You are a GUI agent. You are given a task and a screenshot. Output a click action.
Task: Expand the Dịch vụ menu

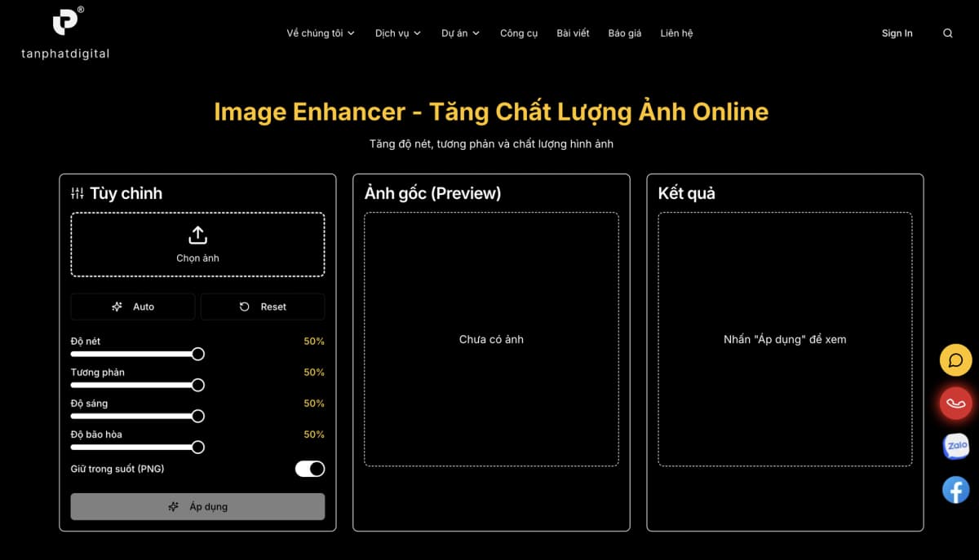coord(398,33)
